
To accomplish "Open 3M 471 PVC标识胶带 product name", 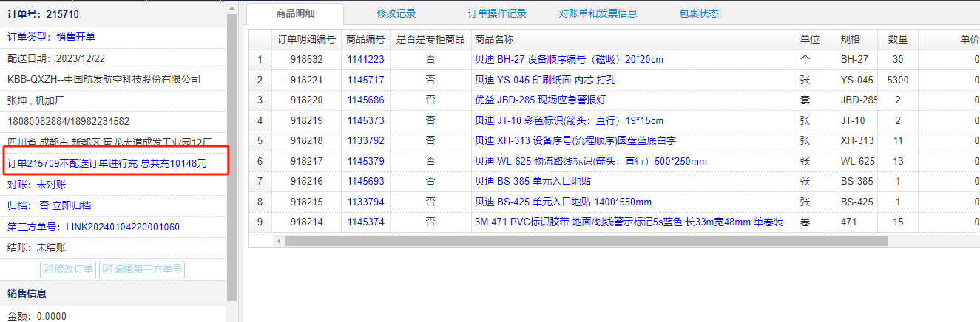I will tap(629, 222).
